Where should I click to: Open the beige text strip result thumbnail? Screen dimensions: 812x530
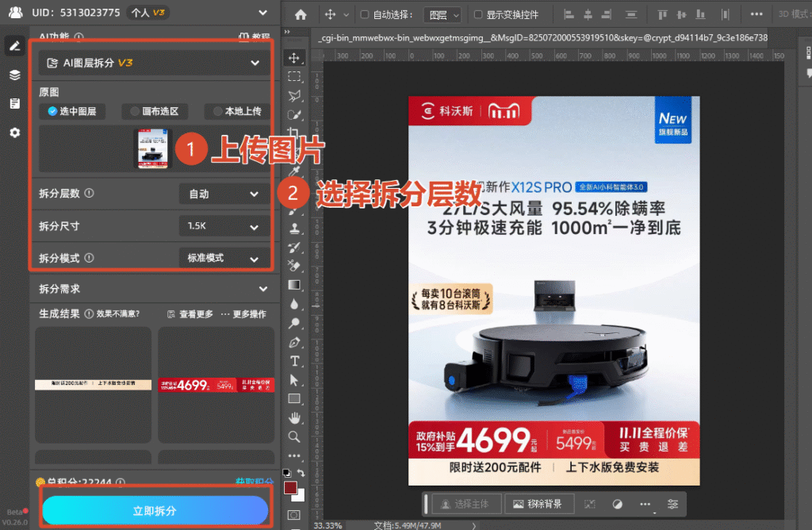tap(94, 385)
